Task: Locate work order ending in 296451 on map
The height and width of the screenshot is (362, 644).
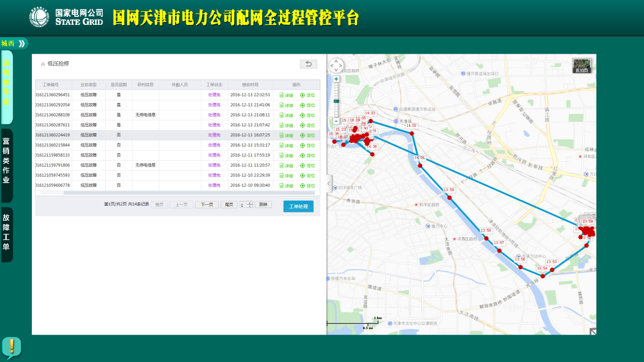Action: pos(308,95)
